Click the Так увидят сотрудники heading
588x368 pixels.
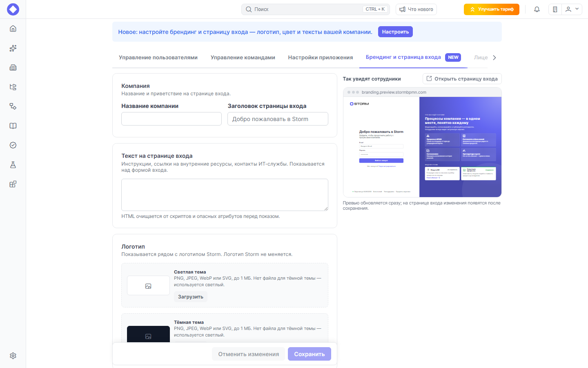372,79
